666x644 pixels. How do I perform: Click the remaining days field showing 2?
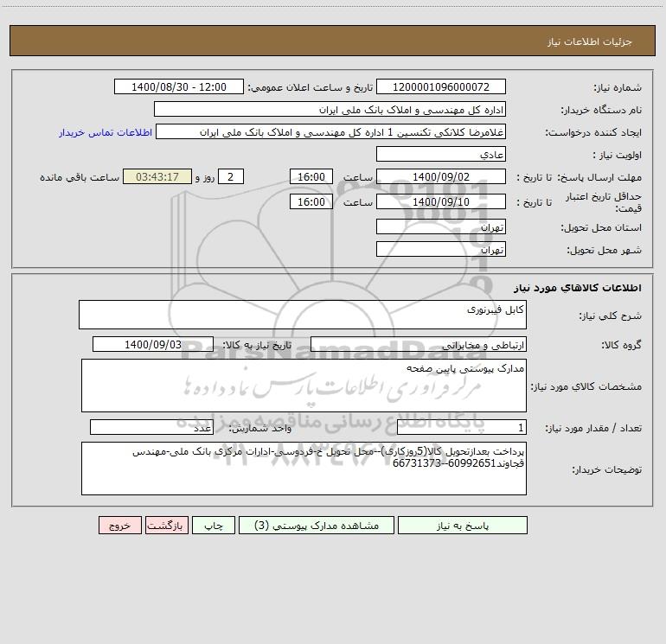(x=231, y=176)
